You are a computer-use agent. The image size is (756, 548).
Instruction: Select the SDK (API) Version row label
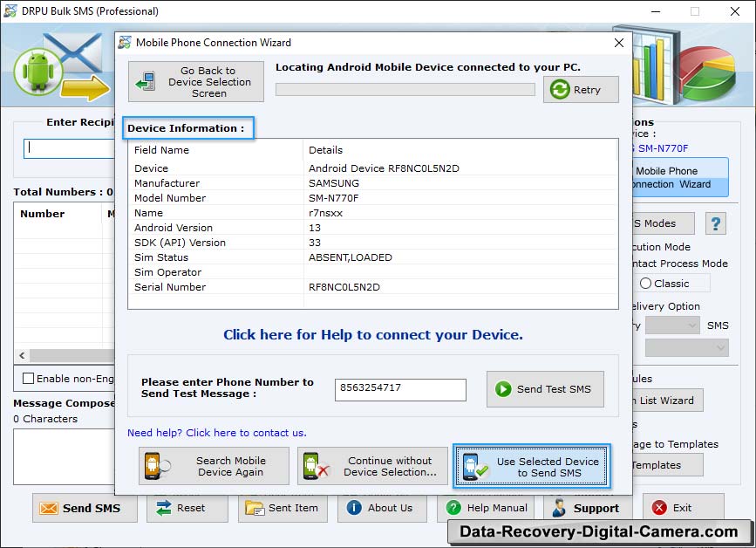[180, 243]
